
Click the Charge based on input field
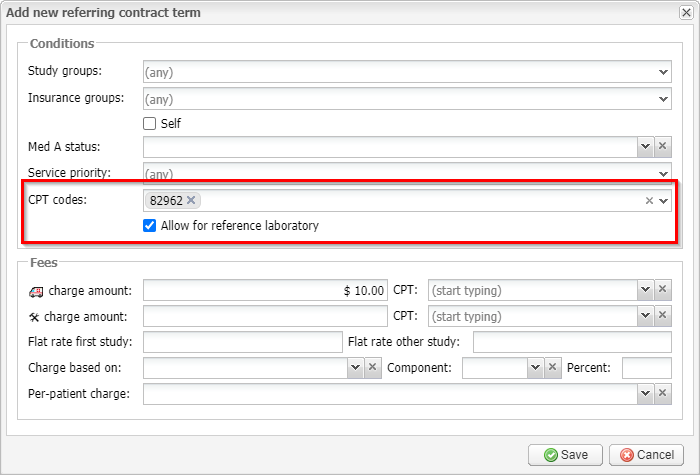click(x=246, y=368)
